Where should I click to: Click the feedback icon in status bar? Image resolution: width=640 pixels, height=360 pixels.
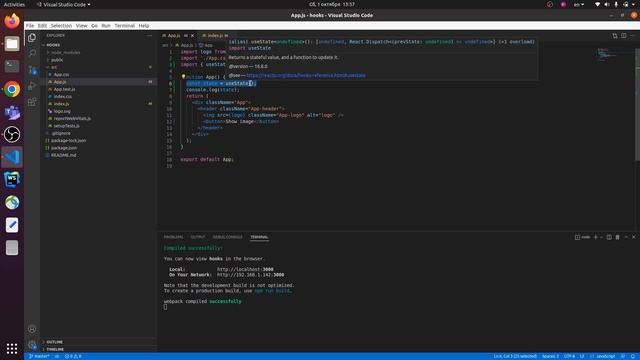(x=623, y=356)
